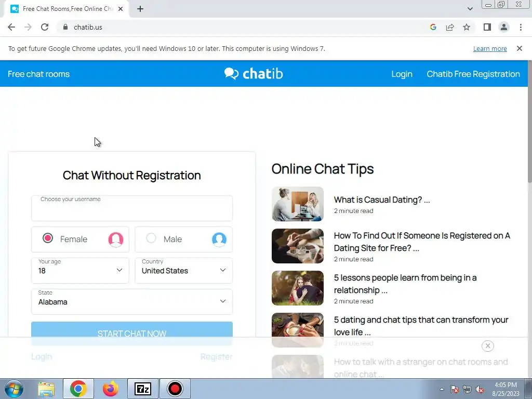This screenshot has height=399, width=532.
Task: Click the Register link below the form
Action: 217,356
